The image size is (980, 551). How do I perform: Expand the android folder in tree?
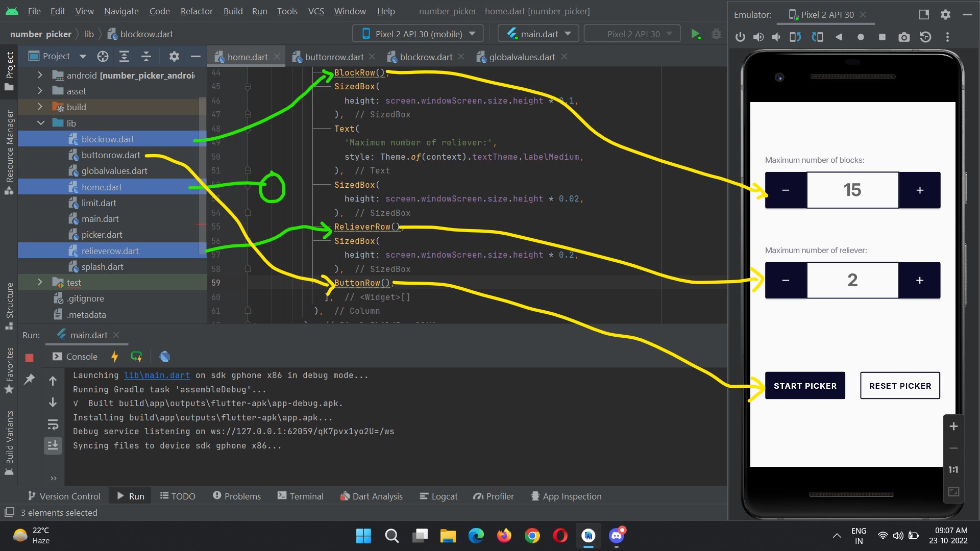[40, 75]
